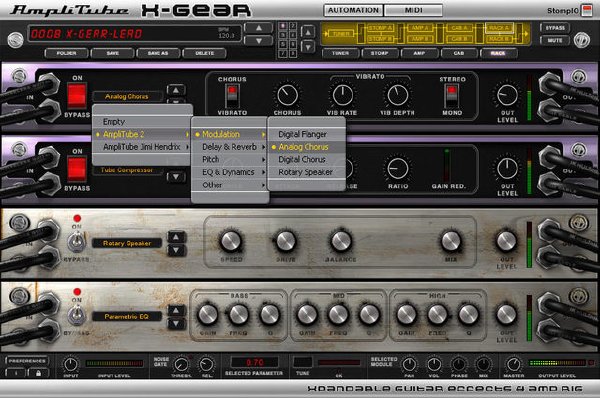
Task: Click the AUTOMATION button
Action: click(x=353, y=10)
